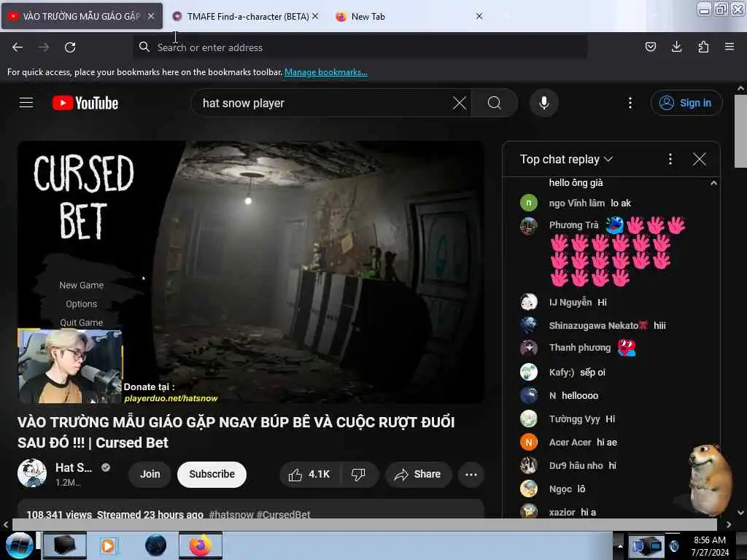Image resolution: width=747 pixels, height=560 pixels.
Task: Subscribe to the Hat Snow channel
Action: [212, 474]
